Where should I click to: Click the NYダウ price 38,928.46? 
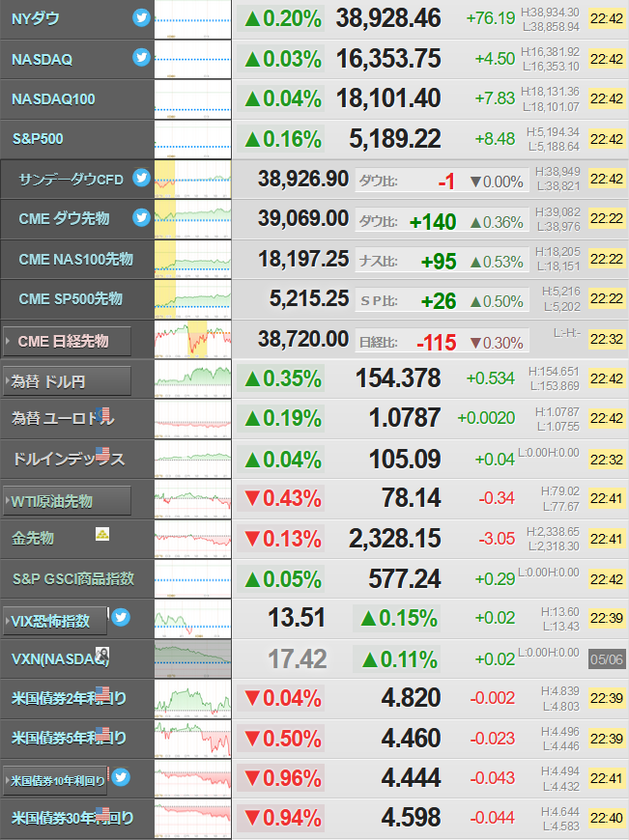388,18
